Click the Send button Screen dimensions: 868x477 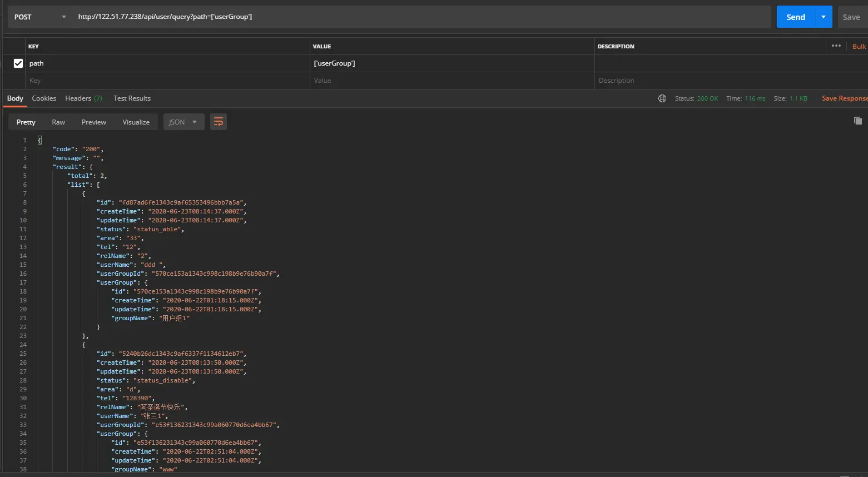(795, 17)
